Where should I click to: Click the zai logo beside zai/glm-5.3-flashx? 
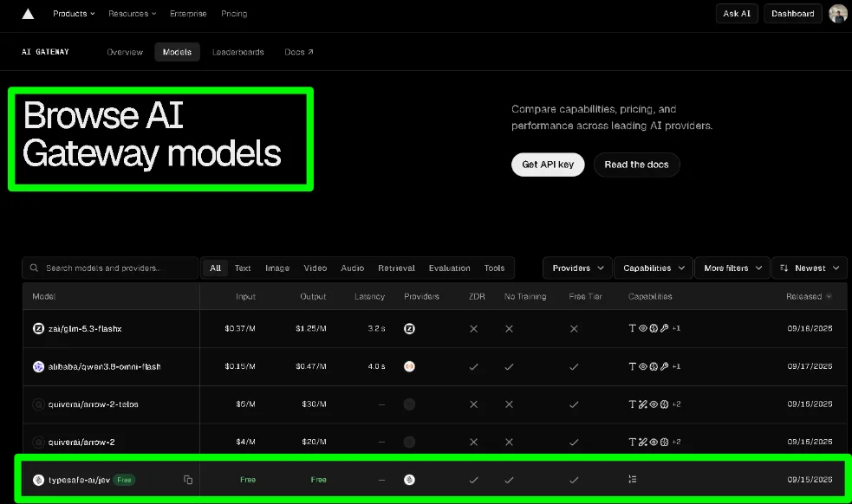coord(39,328)
